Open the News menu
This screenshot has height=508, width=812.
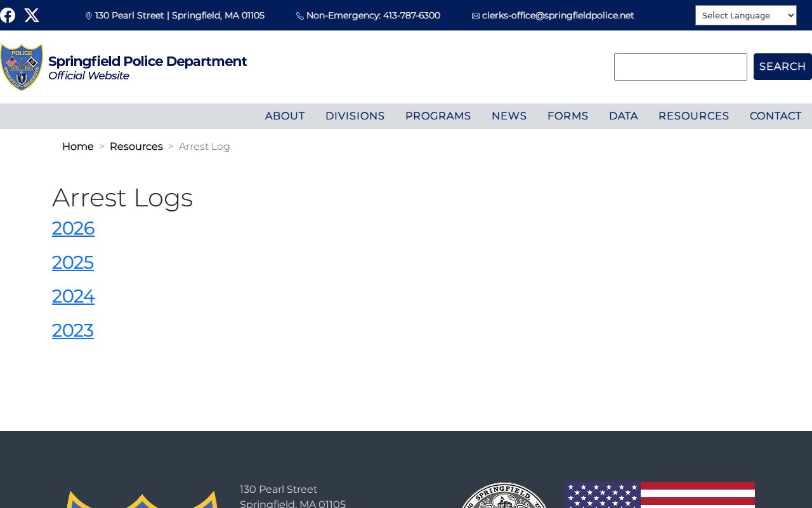tap(509, 116)
